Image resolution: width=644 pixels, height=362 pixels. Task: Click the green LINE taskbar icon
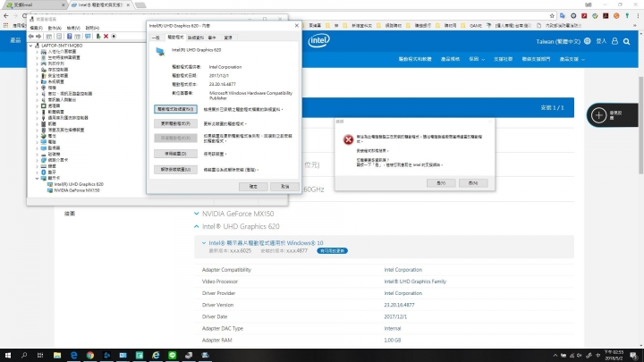(172, 355)
